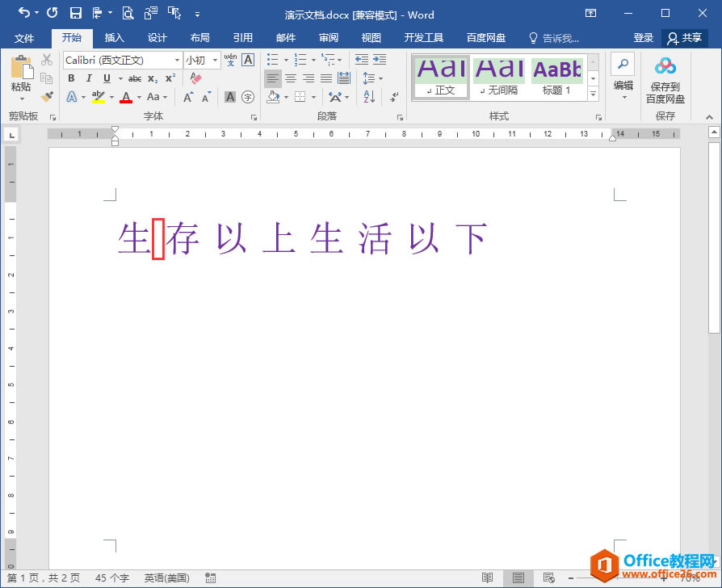This screenshot has width=722, height=588.
Task: Toggle Superscript formatting
Action: [170, 78]
